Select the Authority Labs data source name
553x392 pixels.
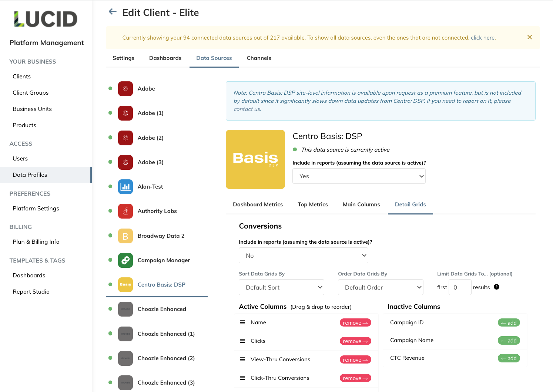pos(157,211)
